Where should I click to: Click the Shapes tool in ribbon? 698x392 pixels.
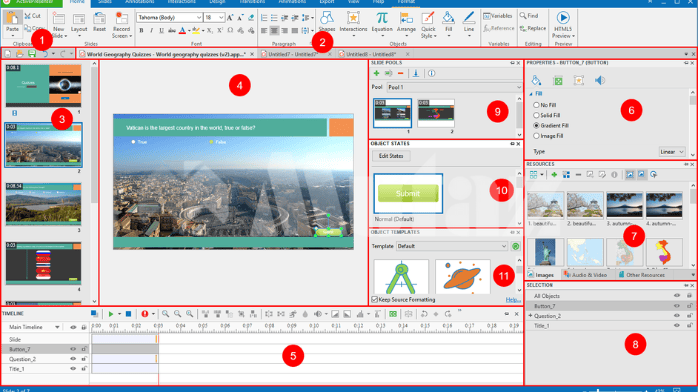coord(327,21)
